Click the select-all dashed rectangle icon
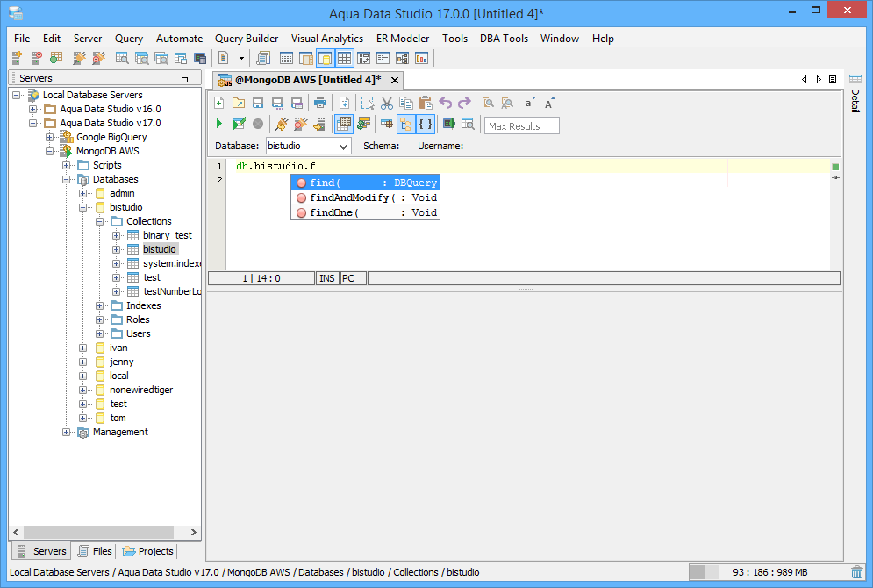The height and width of the screenshot is (588, 873). (367, 103)
